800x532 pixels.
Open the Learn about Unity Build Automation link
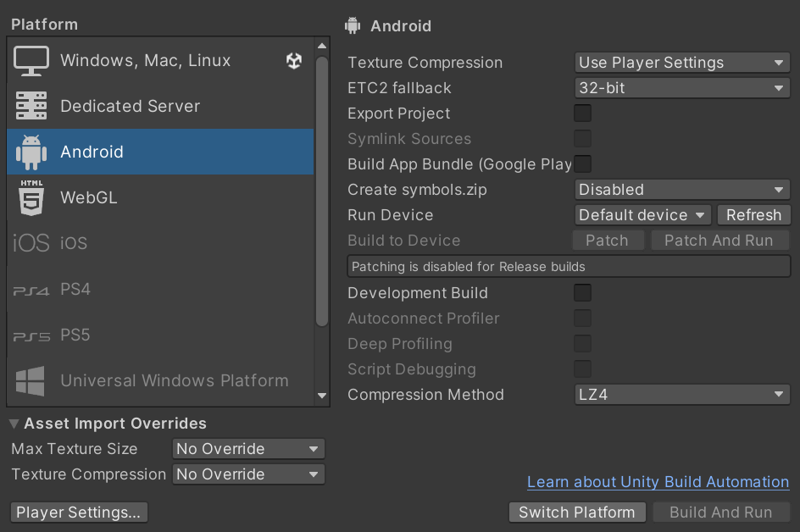(x=658, y=482)
